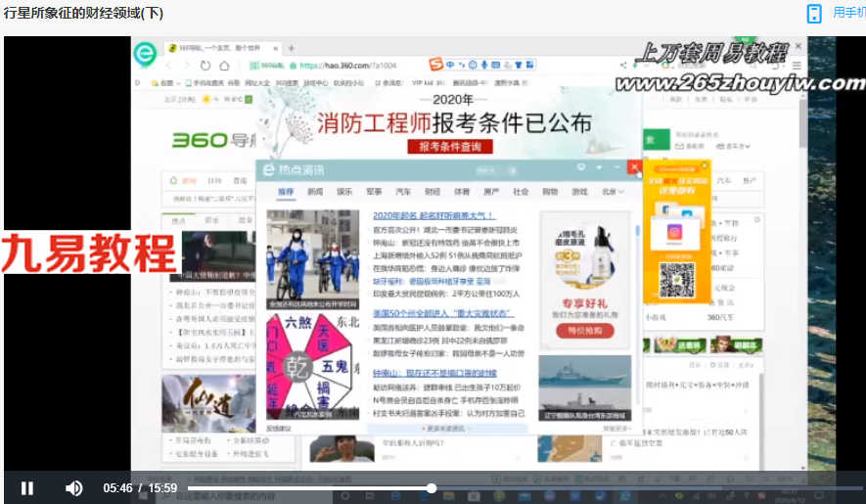The width and height of the screenshot is (866, 504).
Task: Click the 特价抢购 ad button
Action: coord(585,331)
